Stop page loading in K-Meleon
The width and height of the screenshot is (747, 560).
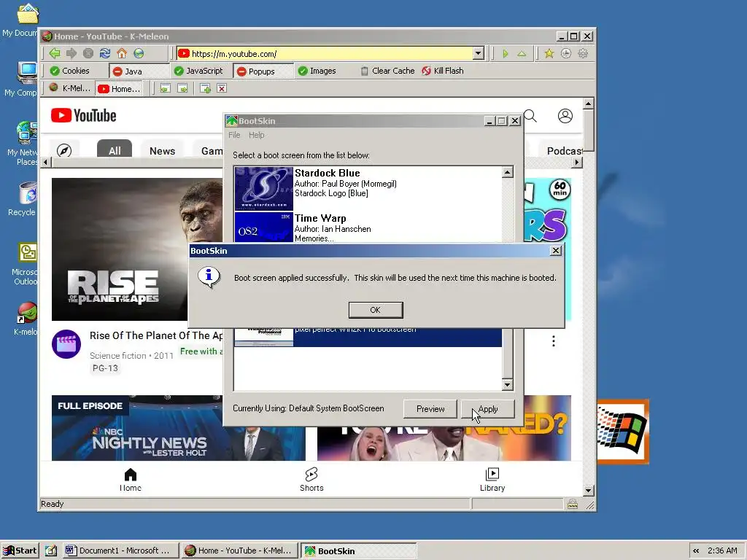click(88, 53)
